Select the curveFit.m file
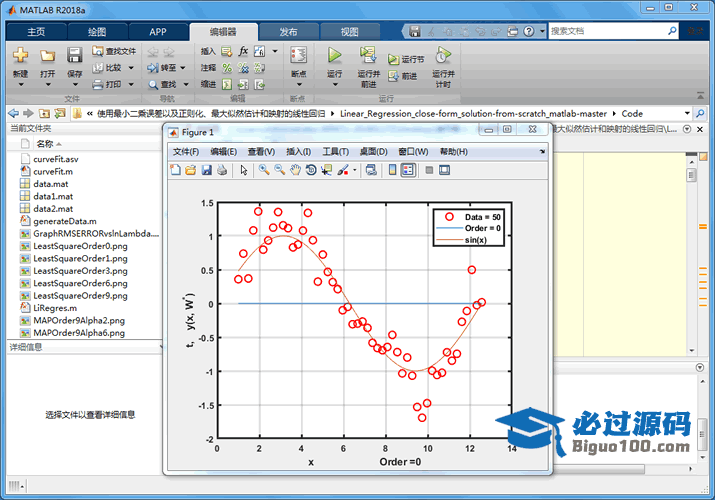This screenshot has height=500, width=715. tap(53, 171)
